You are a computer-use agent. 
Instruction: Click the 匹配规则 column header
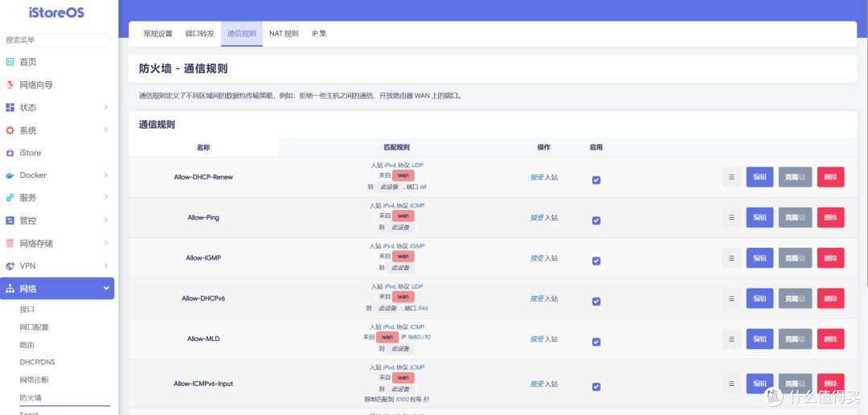(397, 148)
